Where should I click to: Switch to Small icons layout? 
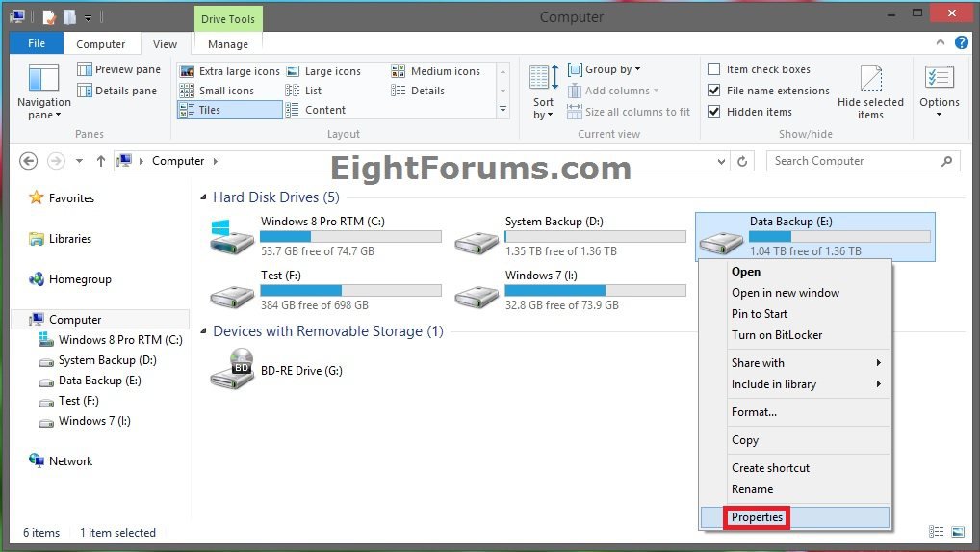coord(217,91)
